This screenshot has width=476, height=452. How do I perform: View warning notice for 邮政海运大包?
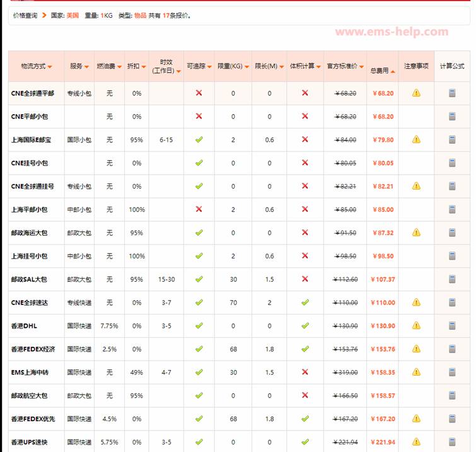[416, 233]
